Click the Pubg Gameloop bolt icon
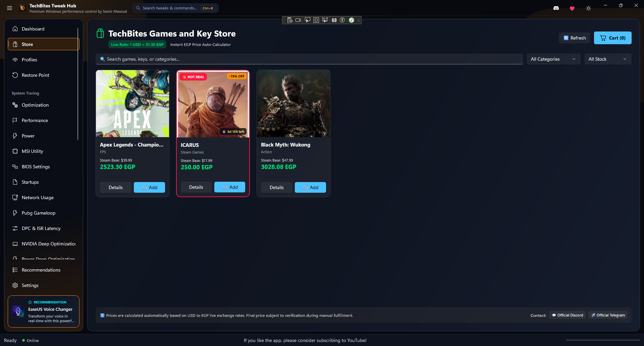644x346 pixels. click(15, 213)
